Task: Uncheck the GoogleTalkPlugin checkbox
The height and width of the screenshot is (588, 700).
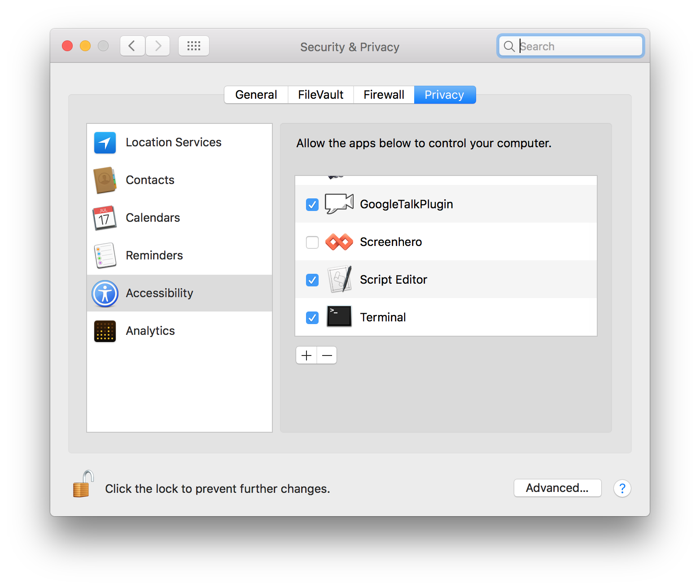Action: [312, 205]
